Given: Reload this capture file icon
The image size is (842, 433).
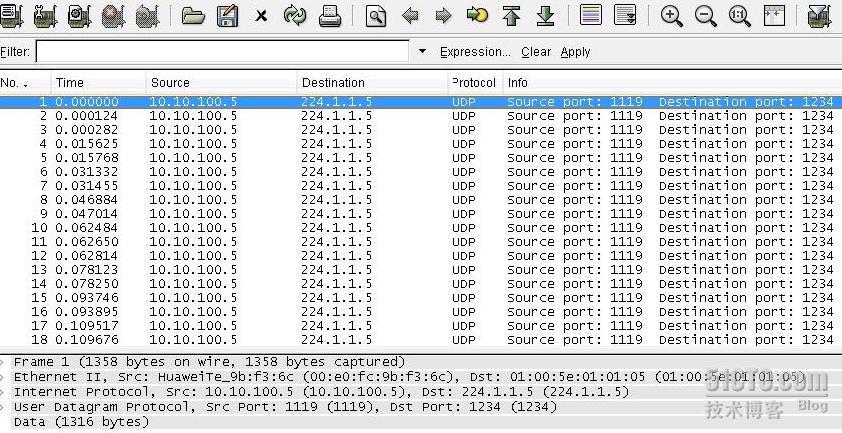Looking at the screenshot, I should (x=295, y=16).
